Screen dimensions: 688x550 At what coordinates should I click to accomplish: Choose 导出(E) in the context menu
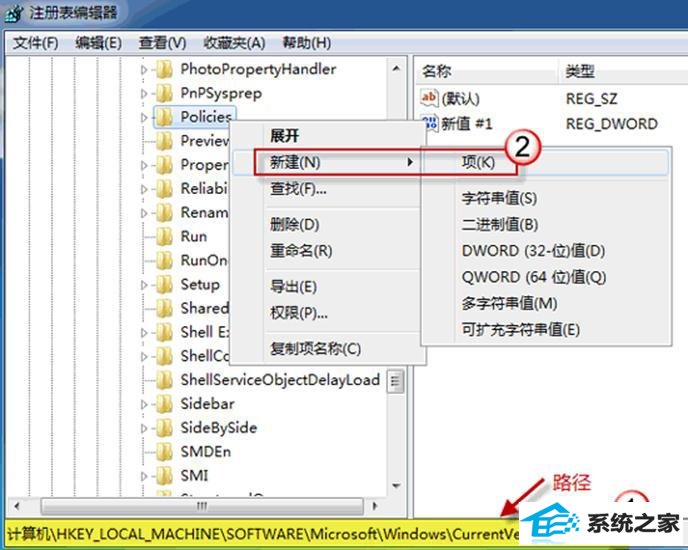293,287
